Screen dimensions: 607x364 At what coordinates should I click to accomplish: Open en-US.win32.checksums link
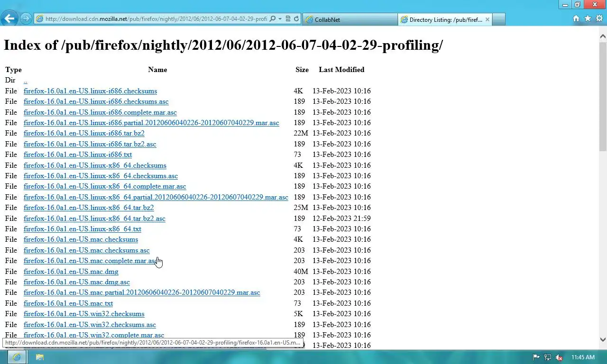point(84,314)
